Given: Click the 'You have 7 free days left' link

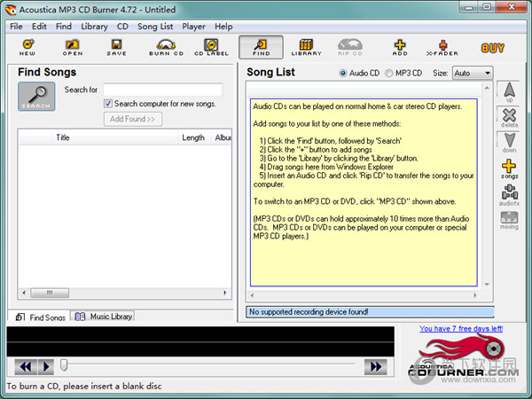Looking at the screenshot, I should click(x=461, y=328).
